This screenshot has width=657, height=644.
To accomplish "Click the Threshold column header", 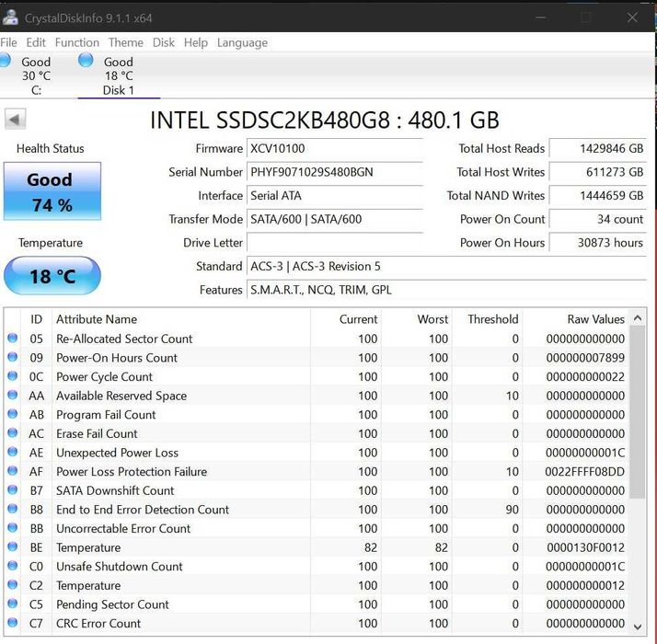I will (x=487, y=319).
